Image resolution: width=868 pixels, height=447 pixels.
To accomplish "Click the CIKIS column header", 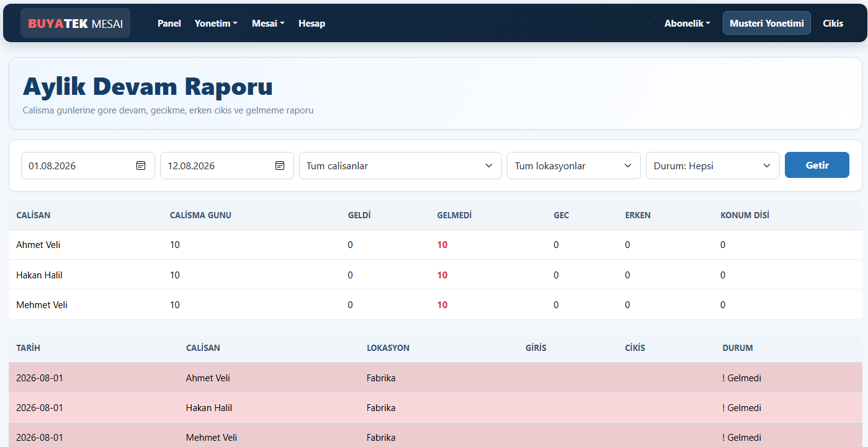I will click(635, 348).
